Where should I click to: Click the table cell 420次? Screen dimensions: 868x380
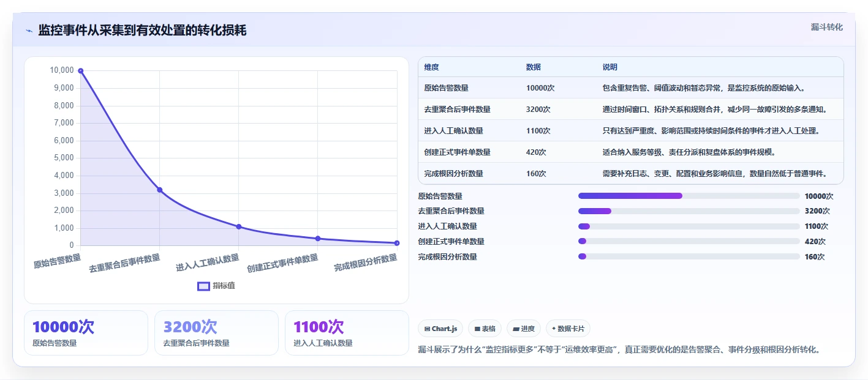click(x=536, y=152)
